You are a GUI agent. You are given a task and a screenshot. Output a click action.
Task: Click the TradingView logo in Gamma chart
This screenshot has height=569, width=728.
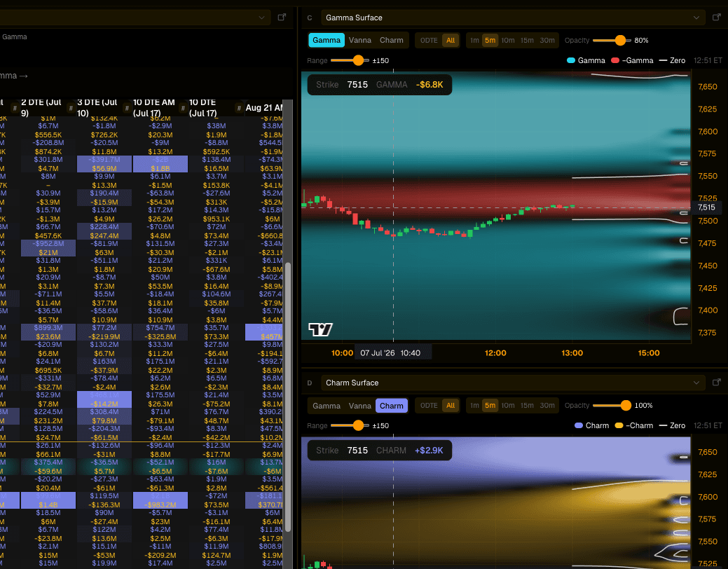pos(321,329)
